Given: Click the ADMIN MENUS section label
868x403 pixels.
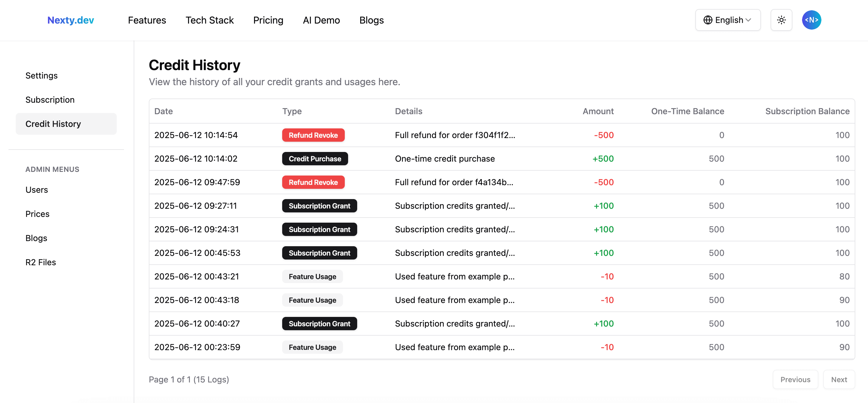Looking at the screenshot, I should tap(52, 170).
